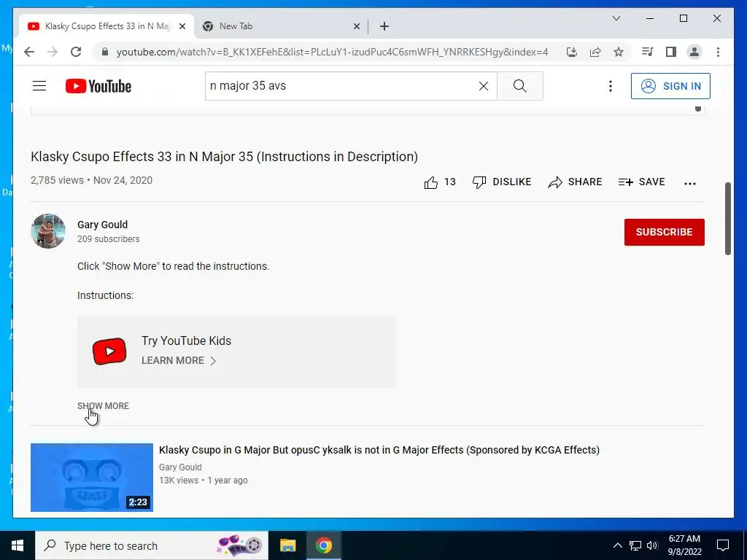
Task: Bookmark this tab with the star
Action: coord(619,52)
